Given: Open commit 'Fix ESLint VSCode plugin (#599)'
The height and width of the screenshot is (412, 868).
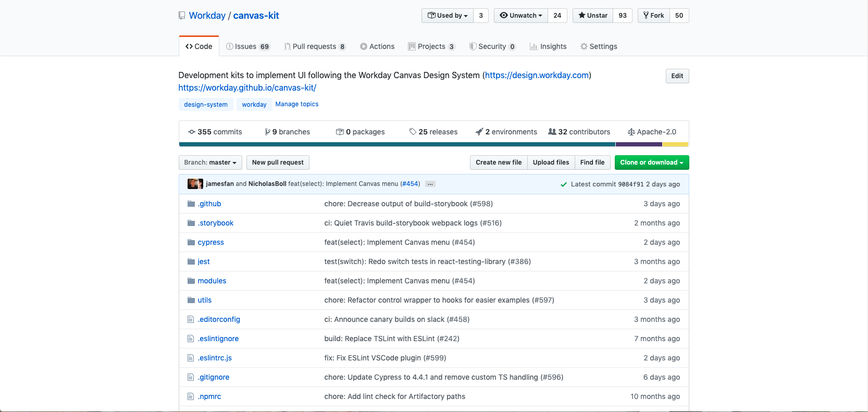Looking at the screenshot, I should 385,358.
